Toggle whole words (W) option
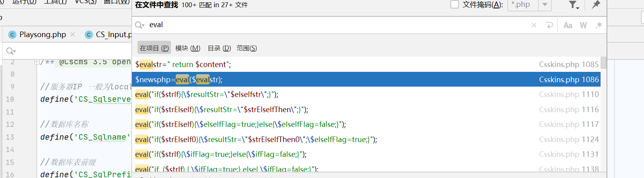The height and width of the screenshot is (178, 644). [583, 25]
